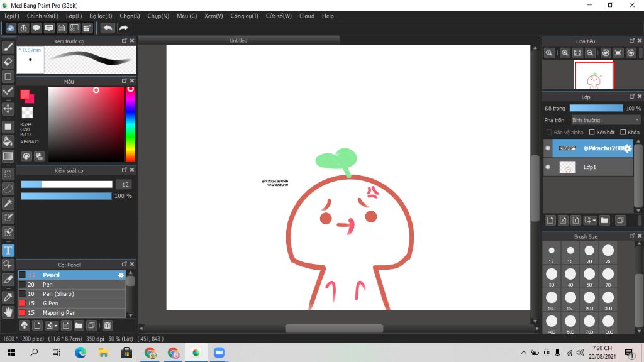
Task: Click the brush size value field 12
Action: [125, 184]
